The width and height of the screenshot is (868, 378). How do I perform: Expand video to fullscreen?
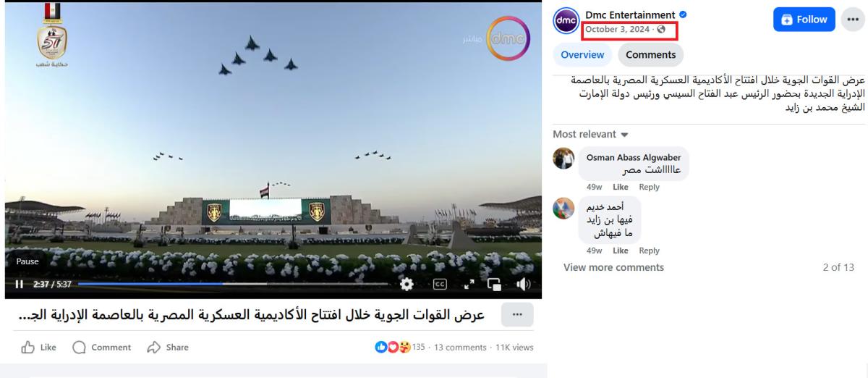pyautogui.click(x=468, y=285)
